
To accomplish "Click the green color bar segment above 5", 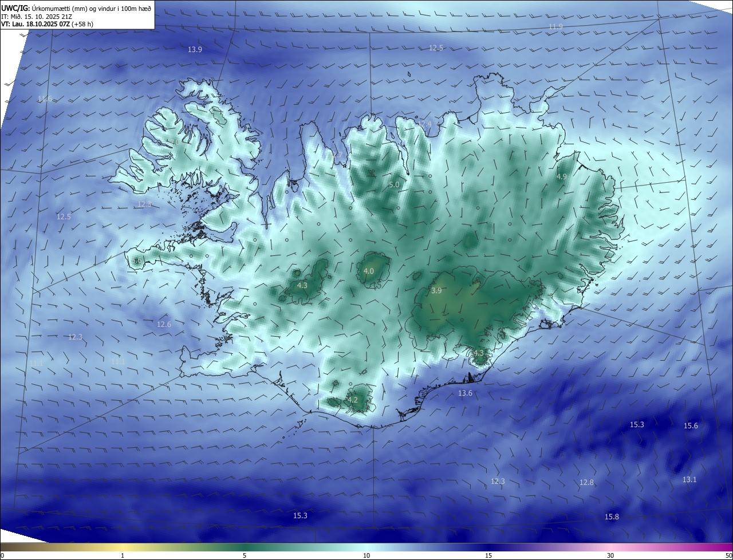I will [245, 547].
